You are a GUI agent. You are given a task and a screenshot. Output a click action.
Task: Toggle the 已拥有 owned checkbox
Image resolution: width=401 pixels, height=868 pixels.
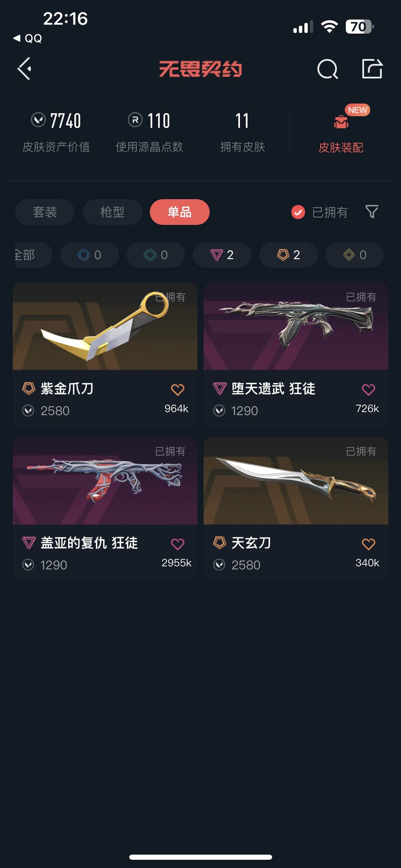[x=298, y=212]
